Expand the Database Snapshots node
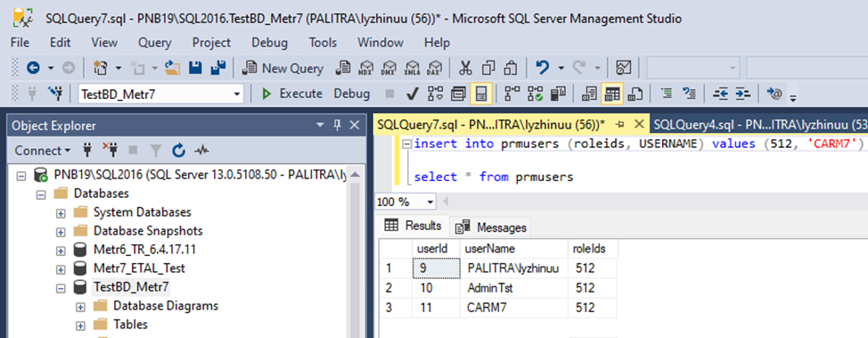The image size is (868, 338). [61, 232]
